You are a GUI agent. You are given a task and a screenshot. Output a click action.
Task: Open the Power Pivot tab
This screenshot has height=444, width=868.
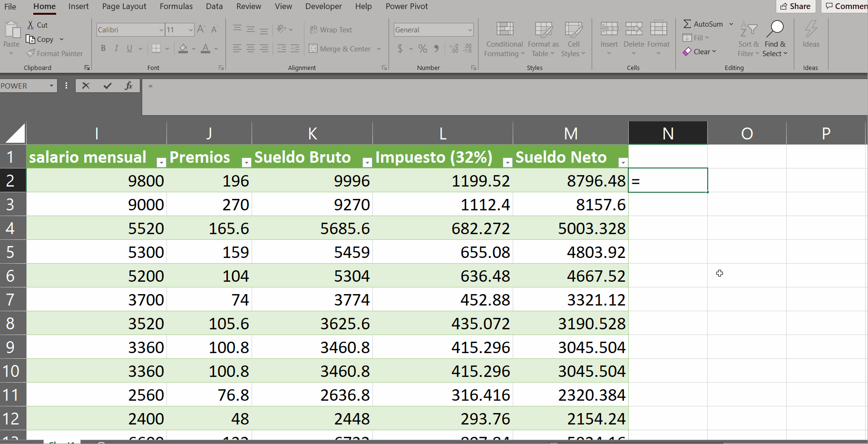point(406,6)
